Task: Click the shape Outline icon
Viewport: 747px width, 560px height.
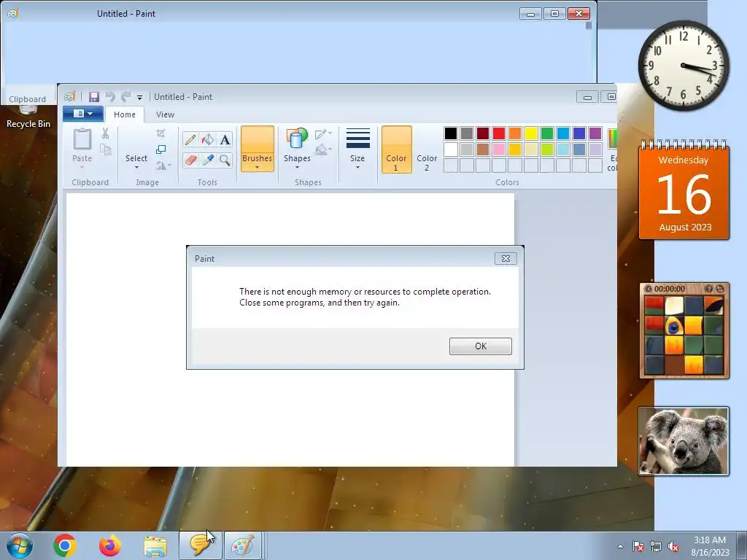Action: point(322,134)
